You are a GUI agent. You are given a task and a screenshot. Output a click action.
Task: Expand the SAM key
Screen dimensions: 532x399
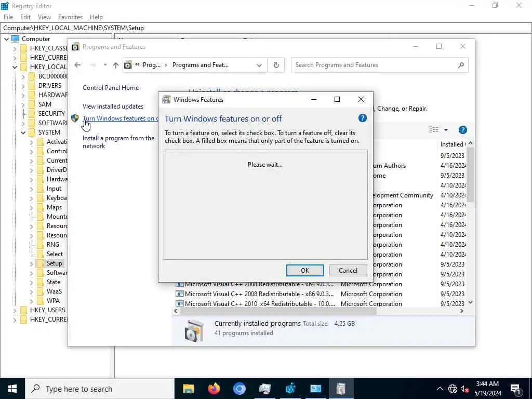point(23,104)
